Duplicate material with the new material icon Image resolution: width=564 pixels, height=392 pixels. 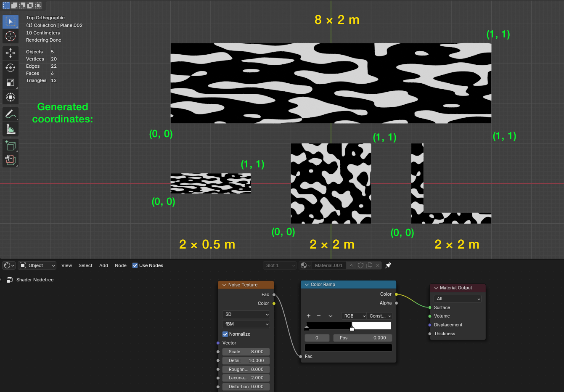pyautogui.click(x=369, y=265)
